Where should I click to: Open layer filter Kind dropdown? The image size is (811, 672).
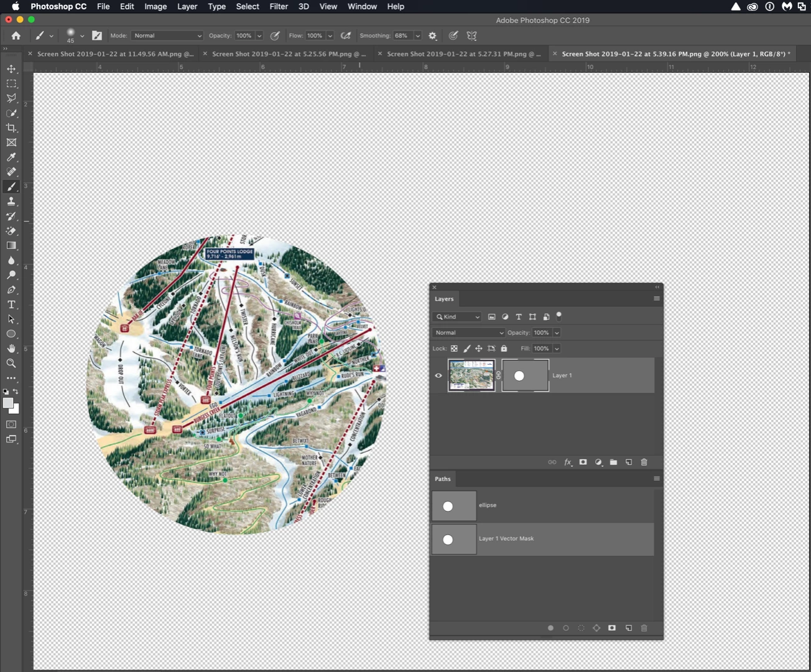(x=457, y=317)
